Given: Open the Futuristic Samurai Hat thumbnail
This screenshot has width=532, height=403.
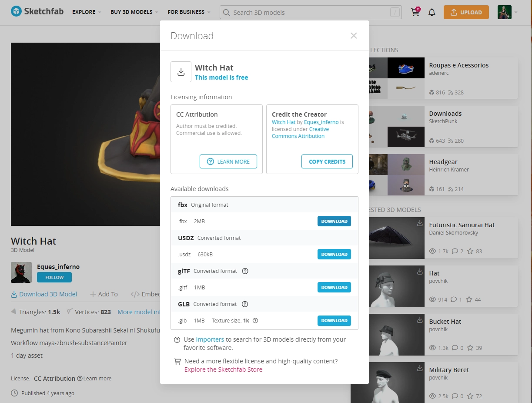Looking at the screenshot, I should 396,238.
